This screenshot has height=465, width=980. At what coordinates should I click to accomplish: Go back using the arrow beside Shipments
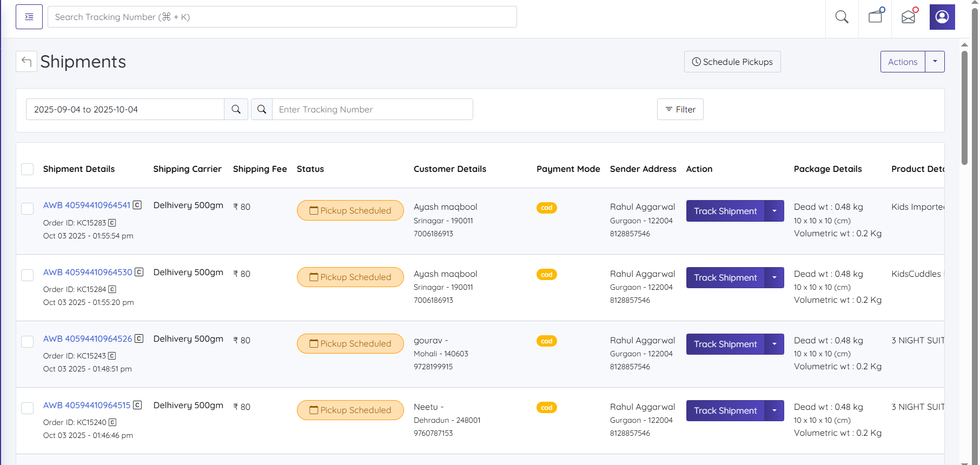point(27,62)
